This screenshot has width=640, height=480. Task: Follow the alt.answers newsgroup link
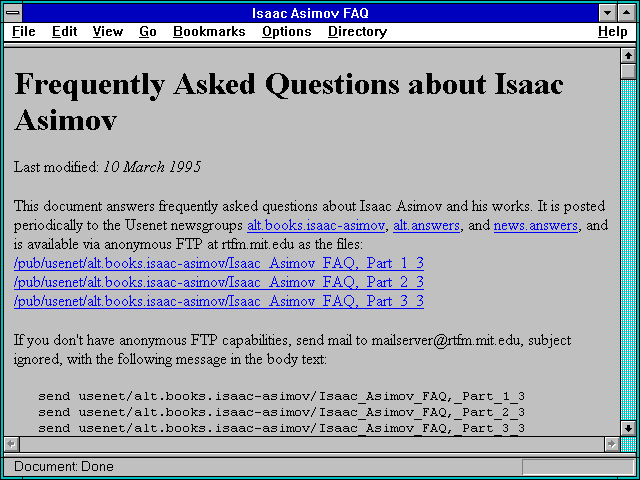427,226
